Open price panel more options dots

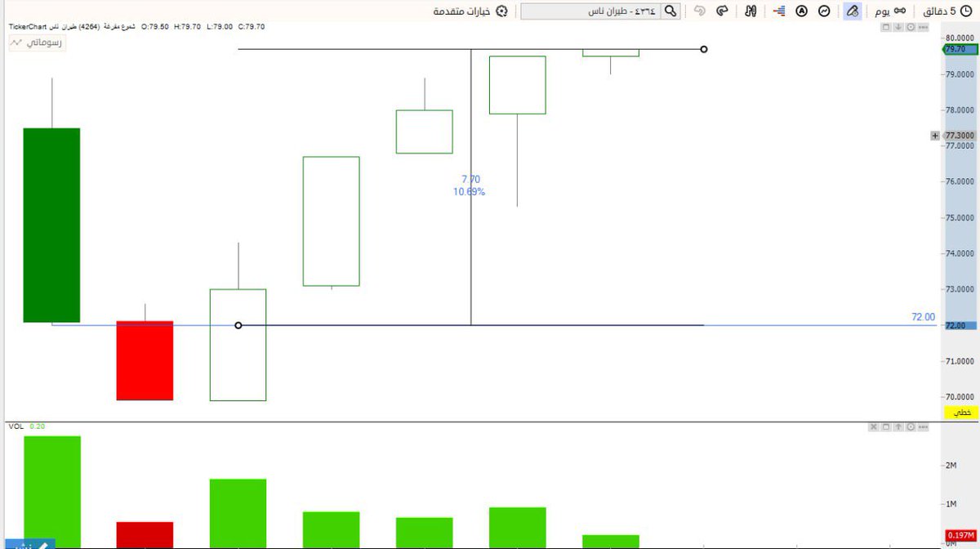coord(923,27)
